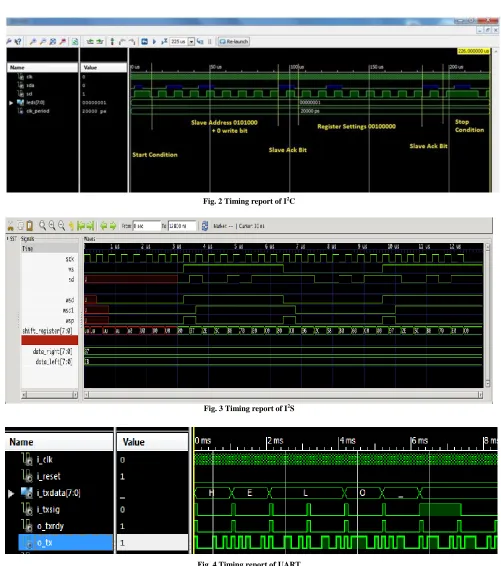This screenshot has height=566, width=501.
Task: Click the run-for-specified-time icon
Action: (x=164, y=42)
